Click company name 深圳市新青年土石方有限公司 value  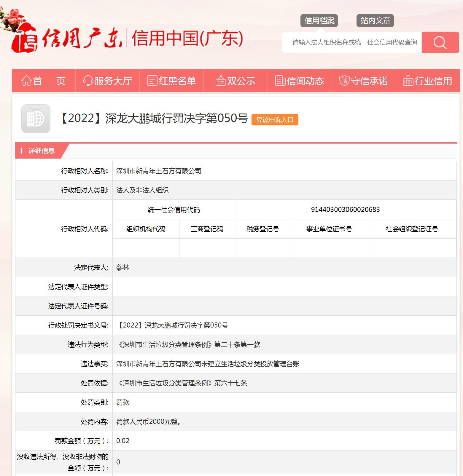159,171
